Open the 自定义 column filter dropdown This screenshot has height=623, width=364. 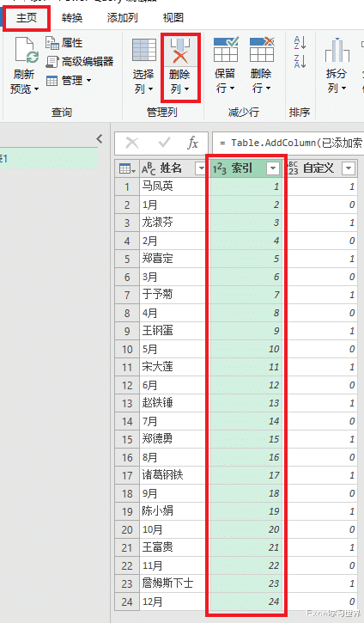[349, 168]
